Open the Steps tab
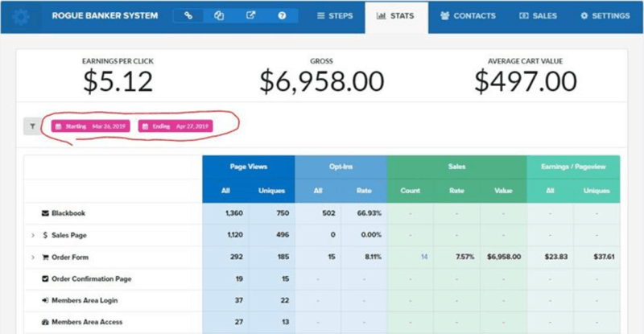Viewport: 644px width, 334px height. (335, 15)
